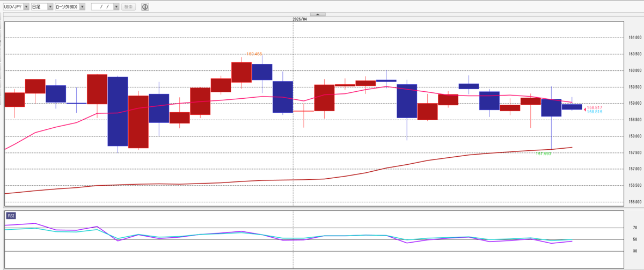644x270 pixels.
Task: Click the 158.815 cyan price label
Action: tap(594, 112)
